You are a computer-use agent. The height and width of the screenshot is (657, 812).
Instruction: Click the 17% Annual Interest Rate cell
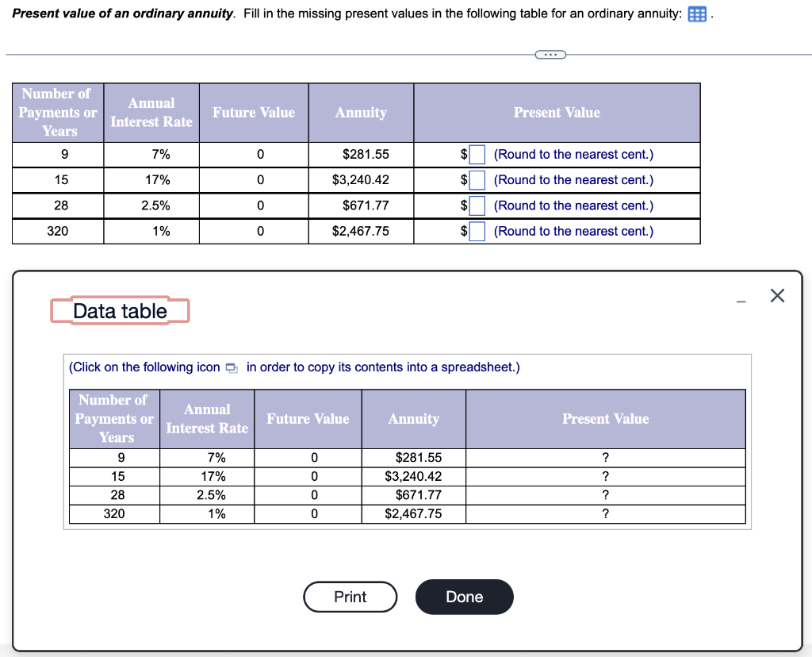[x=151, y=180]
